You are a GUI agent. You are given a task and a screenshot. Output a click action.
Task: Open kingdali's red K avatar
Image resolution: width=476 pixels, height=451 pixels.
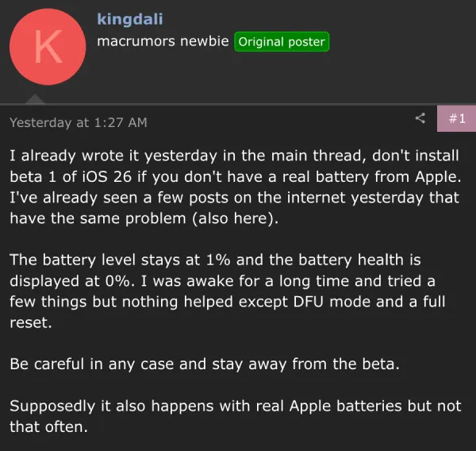[x=48, y=47]
